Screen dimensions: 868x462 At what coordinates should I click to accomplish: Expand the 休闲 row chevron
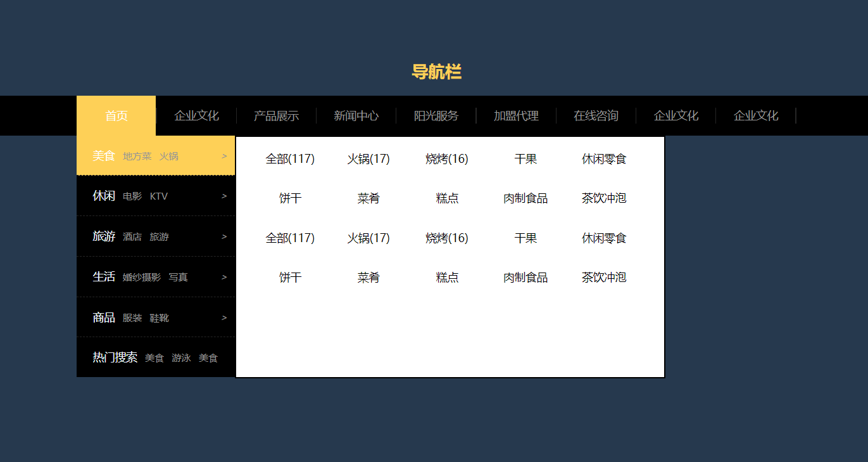point(224,196)
